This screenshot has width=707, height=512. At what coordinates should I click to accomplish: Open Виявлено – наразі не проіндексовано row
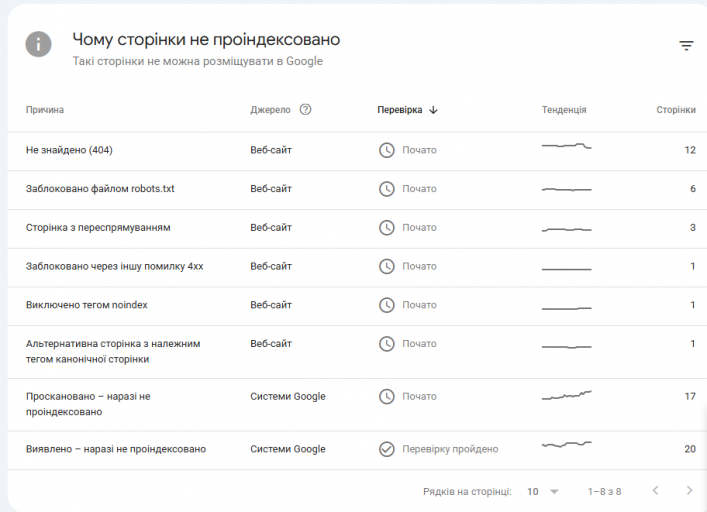[x=116, y=449]
